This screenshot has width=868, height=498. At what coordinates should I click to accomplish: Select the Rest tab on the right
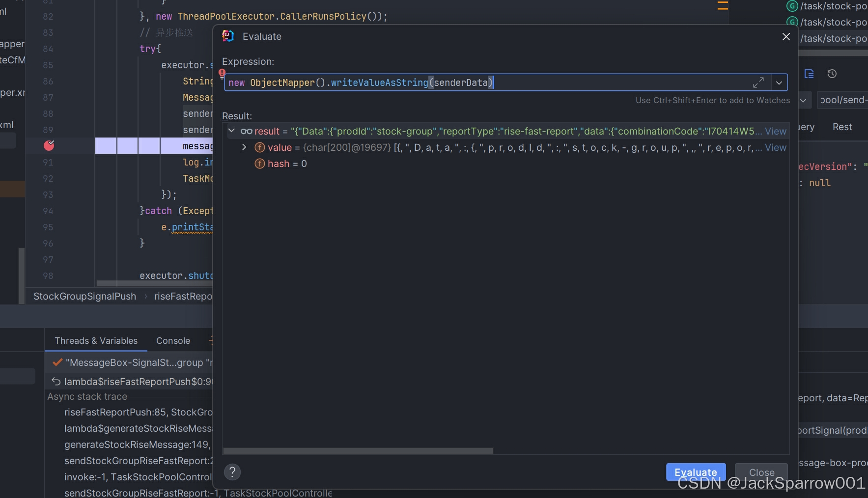842,127
